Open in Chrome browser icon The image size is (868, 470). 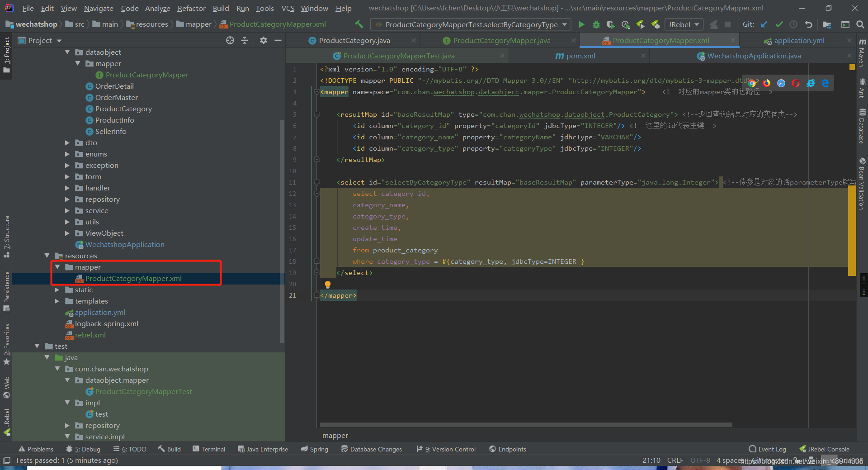pyautogui.click(x=752, y=83)
